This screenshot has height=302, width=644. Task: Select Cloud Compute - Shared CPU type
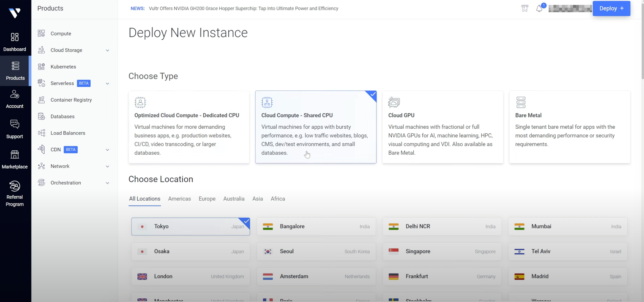click(315, 127)
